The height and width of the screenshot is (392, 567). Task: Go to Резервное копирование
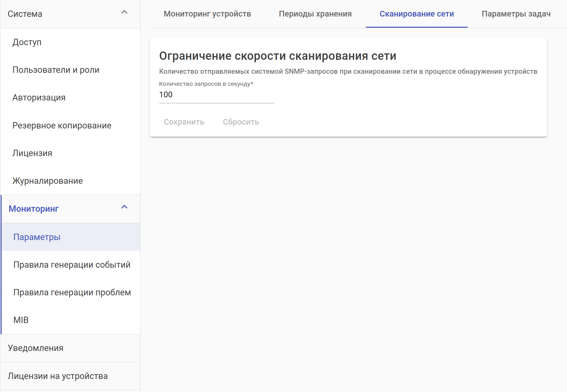[62, 126]
